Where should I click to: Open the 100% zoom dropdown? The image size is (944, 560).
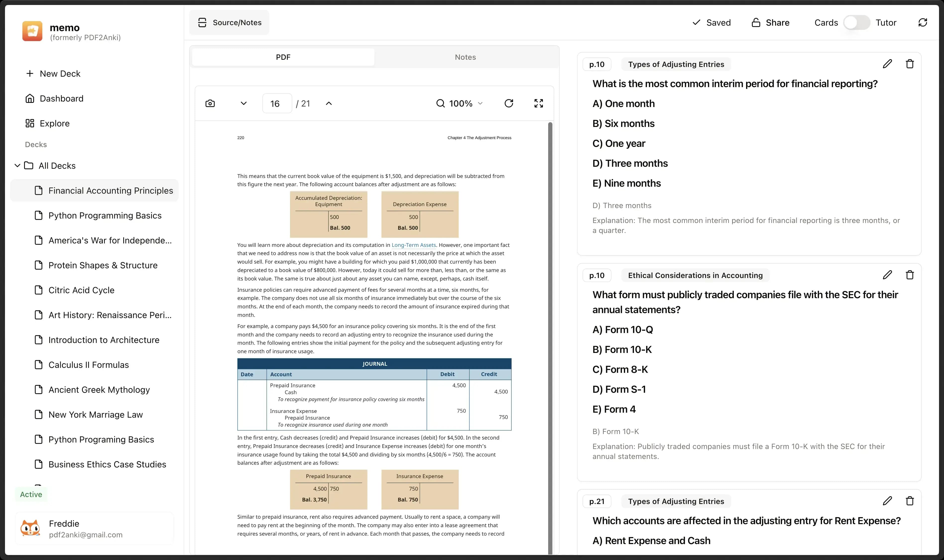click(459, 103)
